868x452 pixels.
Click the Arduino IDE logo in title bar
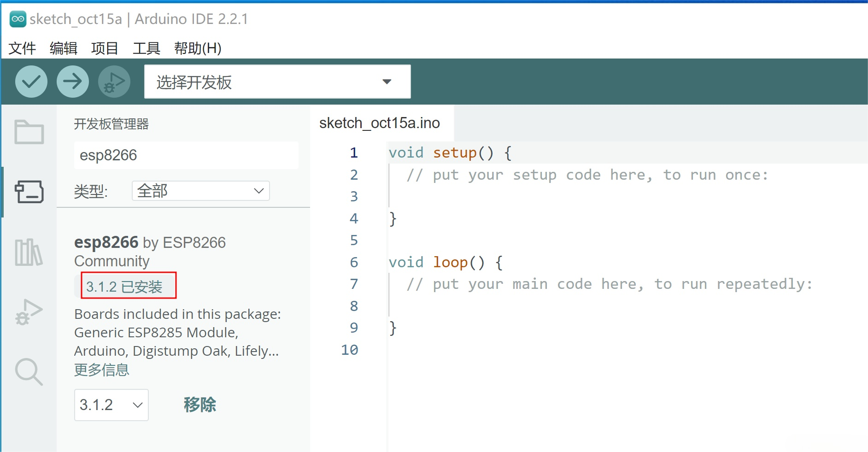[18, 19]
